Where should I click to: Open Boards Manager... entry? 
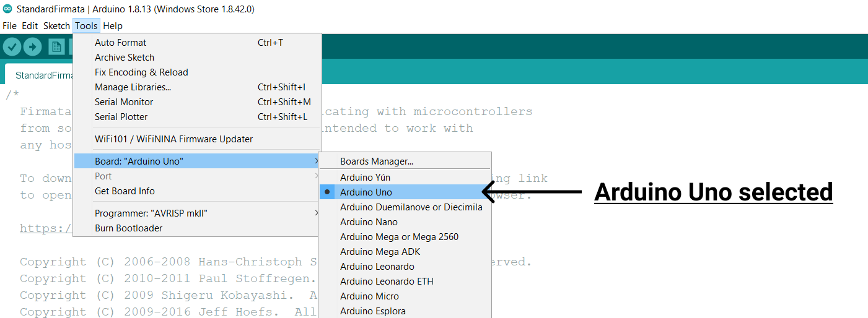click(377, 161)
